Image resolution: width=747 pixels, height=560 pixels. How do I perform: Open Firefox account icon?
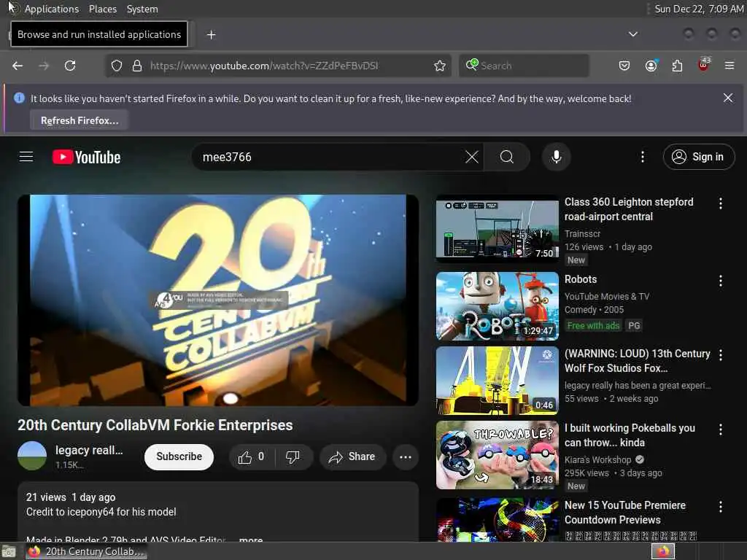click(x=651, y=66)
